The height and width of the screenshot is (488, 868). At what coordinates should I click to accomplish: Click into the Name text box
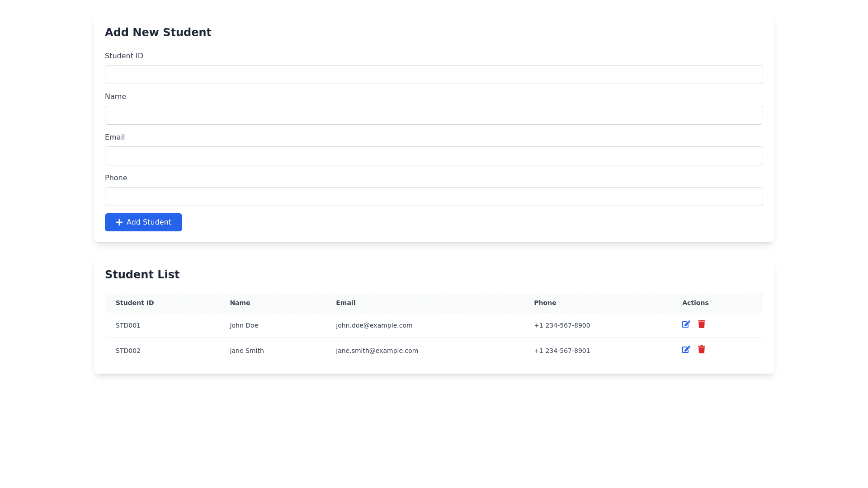click(434, 115)
